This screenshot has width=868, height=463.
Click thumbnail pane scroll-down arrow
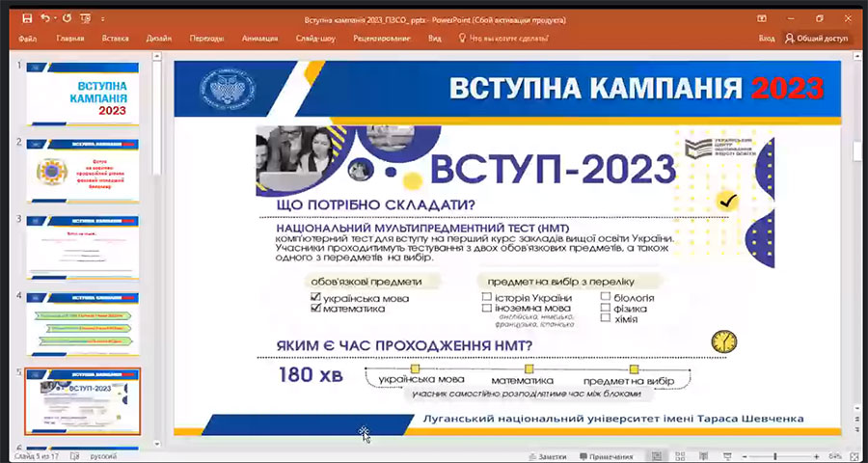click(x=156, y=444)
